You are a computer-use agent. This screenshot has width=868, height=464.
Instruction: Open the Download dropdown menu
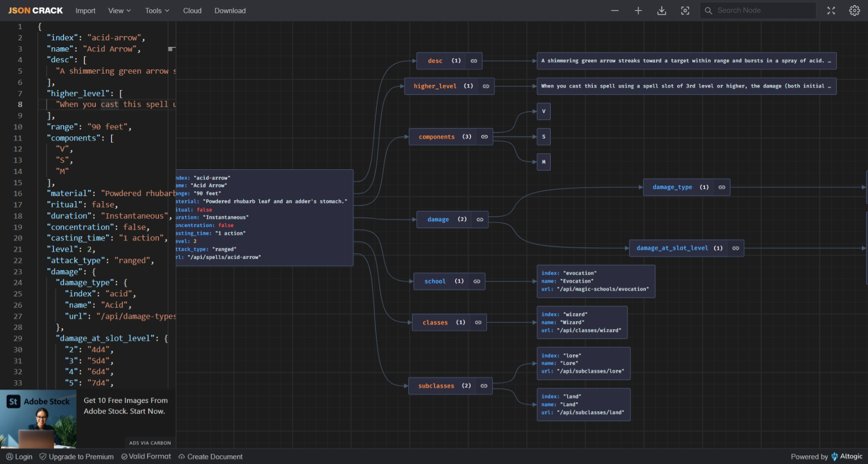coord(230,10)
